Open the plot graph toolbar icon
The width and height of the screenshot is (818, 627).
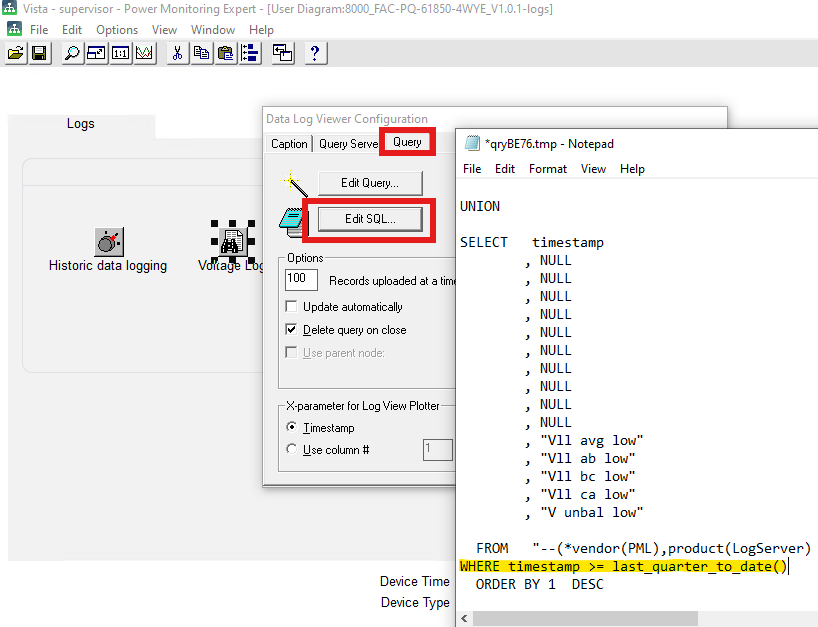(x=145, y=53)
